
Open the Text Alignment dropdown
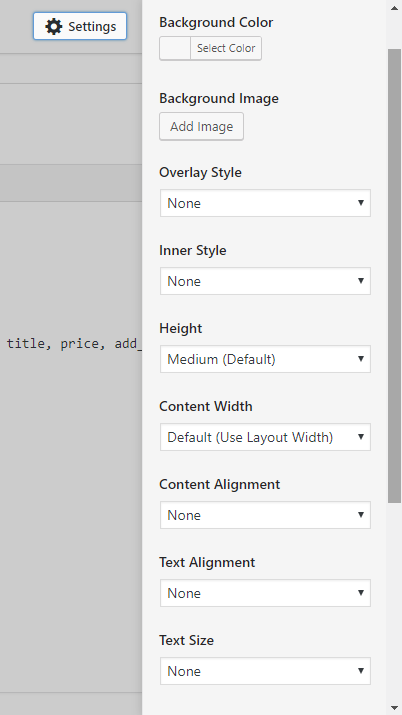(265, 593)
